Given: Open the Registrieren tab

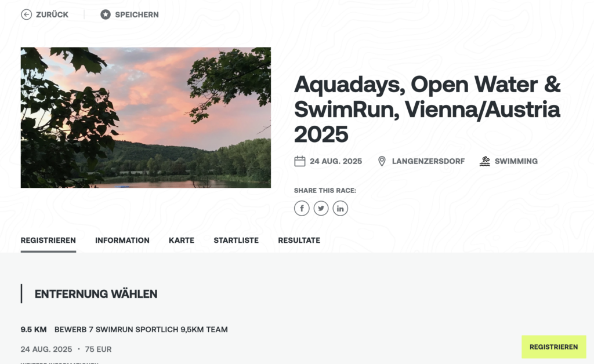Looking at the screenshot, I should (48, 241).
